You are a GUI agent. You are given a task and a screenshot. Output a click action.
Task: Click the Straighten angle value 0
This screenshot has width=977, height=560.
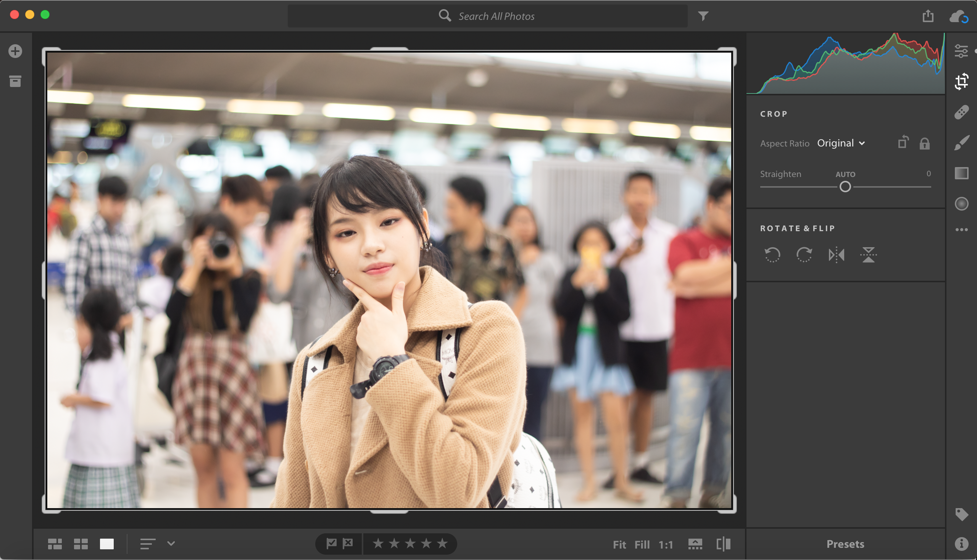(x=928, y=174)
